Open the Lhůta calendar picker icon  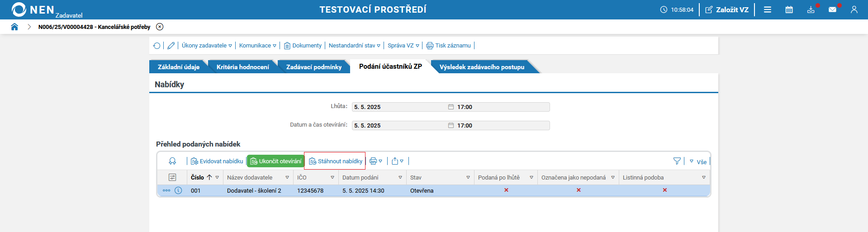[x=451, y=107]
